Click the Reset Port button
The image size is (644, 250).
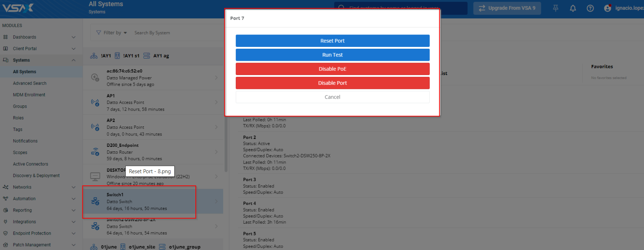pos(332,41)
